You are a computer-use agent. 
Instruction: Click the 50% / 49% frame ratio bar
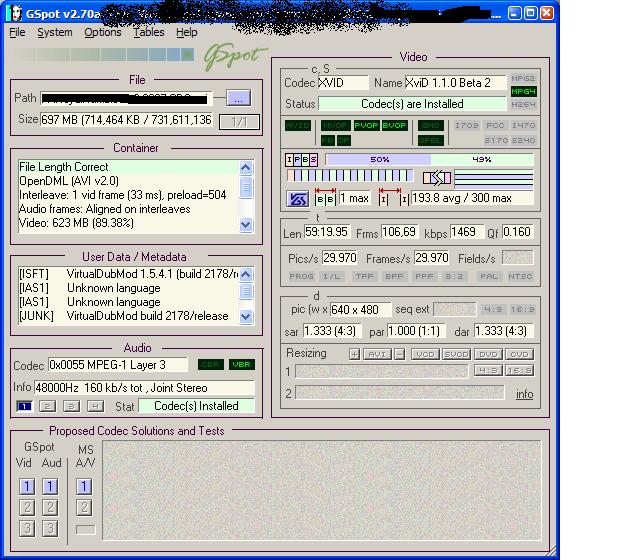coord(429,160)
